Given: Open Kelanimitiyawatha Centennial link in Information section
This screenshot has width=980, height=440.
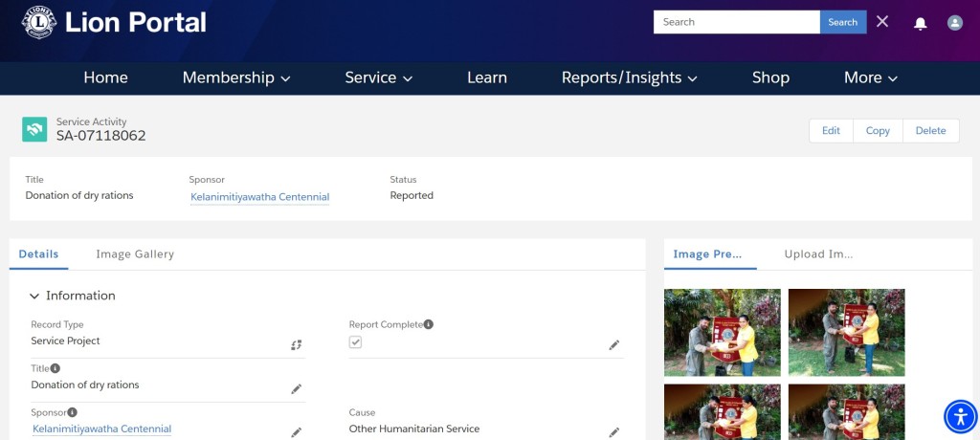Looking at the screenshot, I should 101,429.
